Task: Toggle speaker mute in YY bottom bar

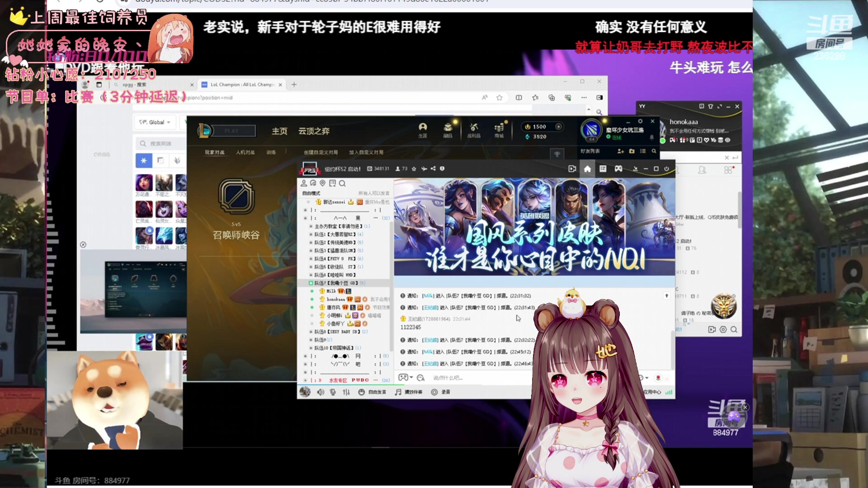Action: (321, 392)
